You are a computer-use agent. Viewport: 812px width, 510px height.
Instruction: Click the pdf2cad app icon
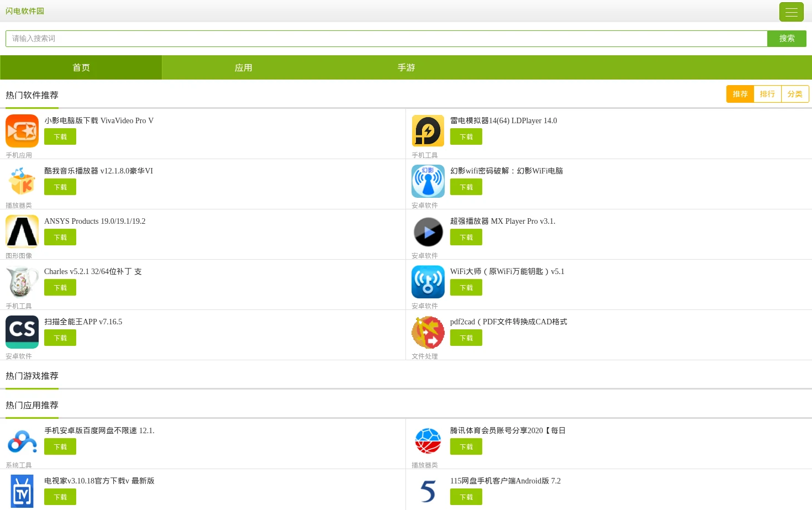tap(428, 332)
